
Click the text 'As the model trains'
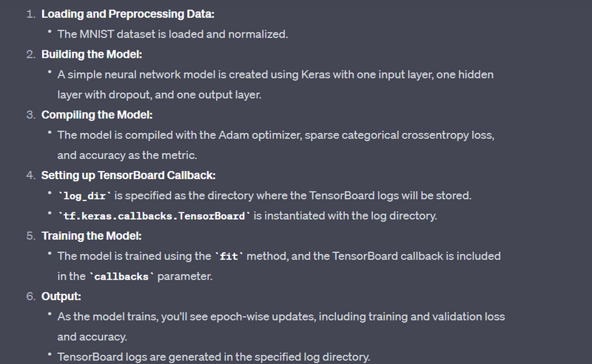(107, 317)
